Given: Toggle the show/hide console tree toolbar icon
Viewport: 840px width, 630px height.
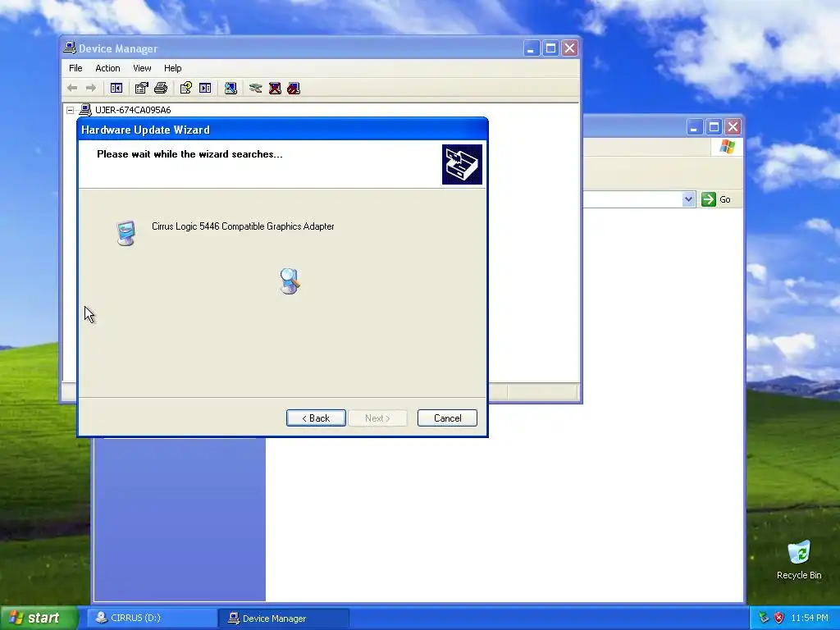Looking at the screenshot, I should pyautogui.click(x=116, y=88).
